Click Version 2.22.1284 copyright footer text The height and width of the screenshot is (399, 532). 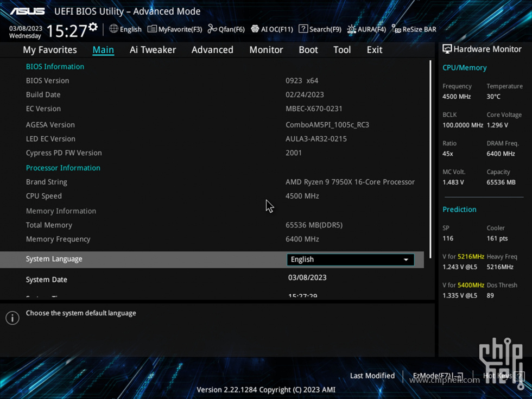pos(266,390)
